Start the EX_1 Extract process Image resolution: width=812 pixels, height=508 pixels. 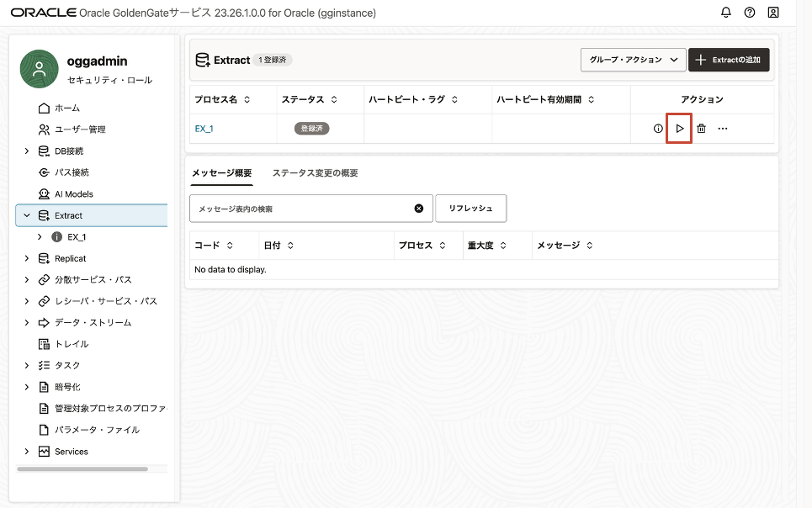tap(679, 129)
